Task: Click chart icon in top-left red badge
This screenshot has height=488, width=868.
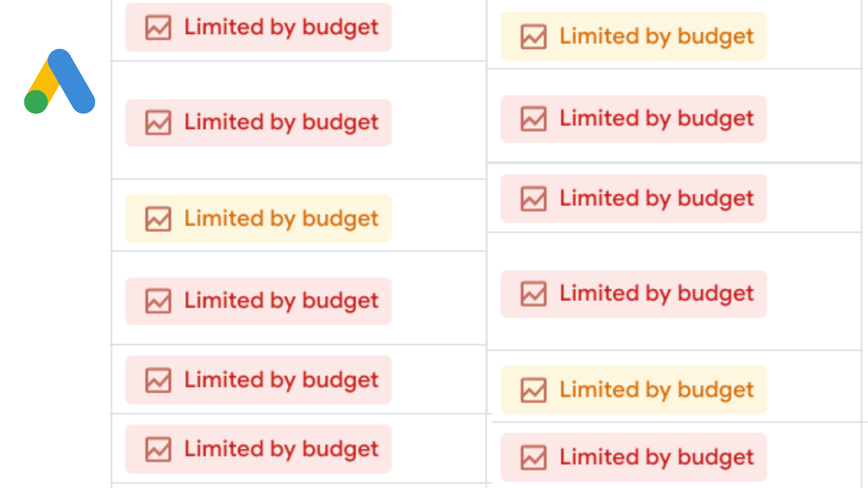Action: (x=158, y=28)
